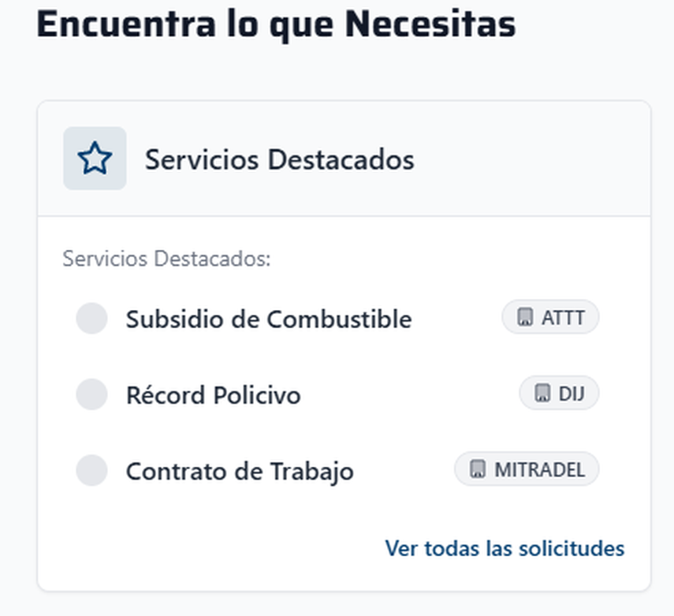This screenshot has width=674, height=616.
Task: Click building icon in the MITRADEL badge
Action: pyautogui.click(x=477, y=470)
